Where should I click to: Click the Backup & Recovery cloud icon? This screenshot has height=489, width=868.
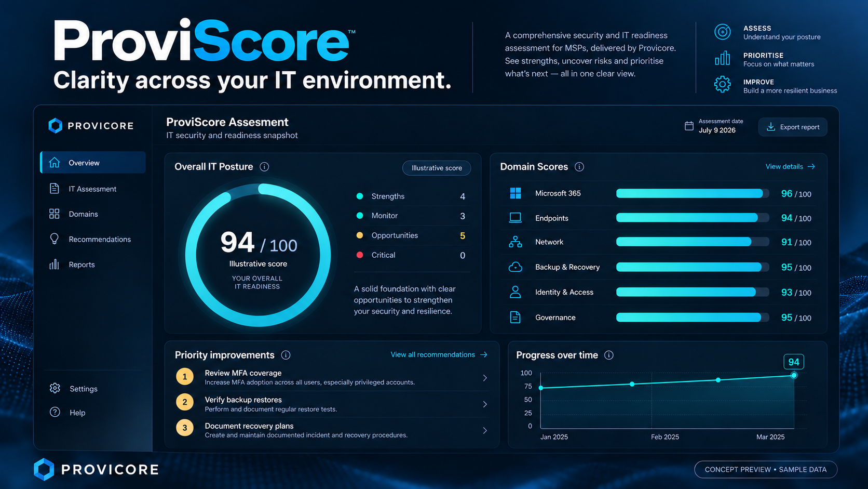(x=516, y=267)
